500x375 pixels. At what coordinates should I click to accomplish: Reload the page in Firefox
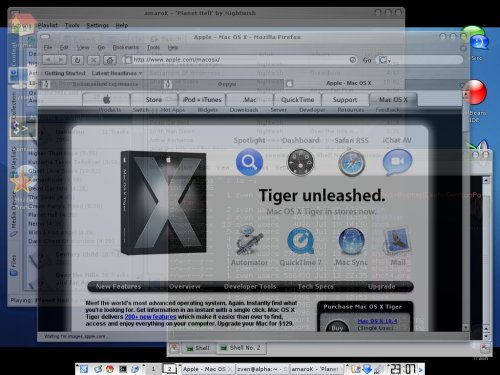point(77,60)
